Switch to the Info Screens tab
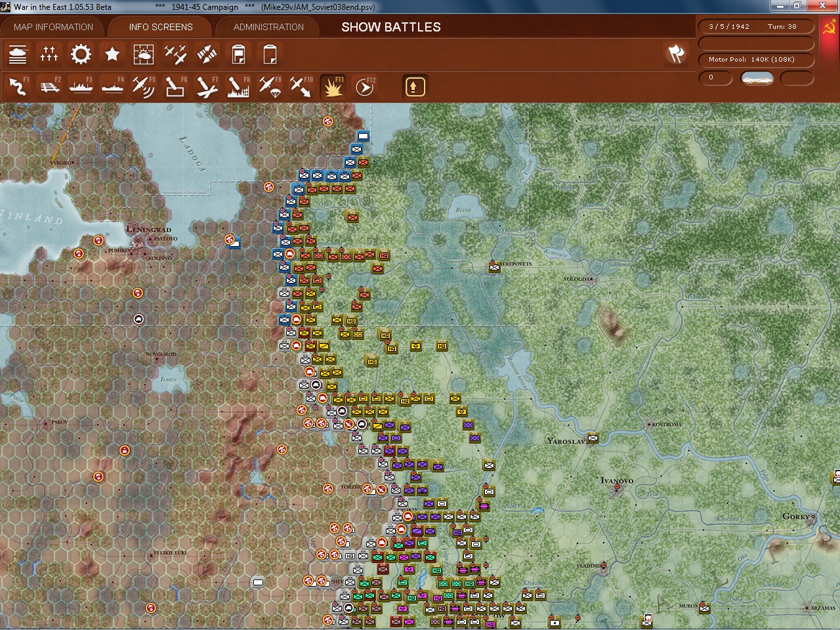Image resolution: width=840 pixels, height=630 pixels. point(161,27)
